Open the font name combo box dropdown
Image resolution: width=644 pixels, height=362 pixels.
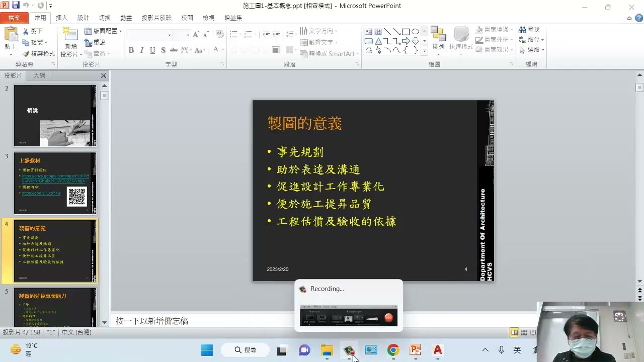(x=170, y=35)
